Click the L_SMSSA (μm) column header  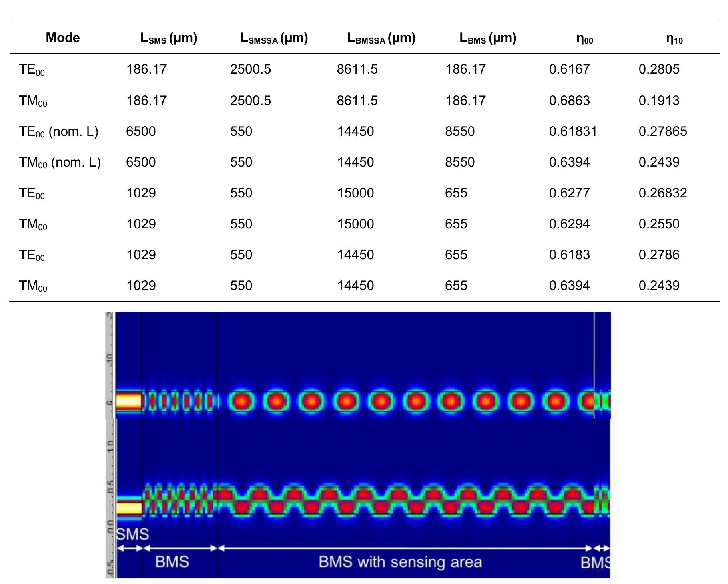[x=273, y=38]
